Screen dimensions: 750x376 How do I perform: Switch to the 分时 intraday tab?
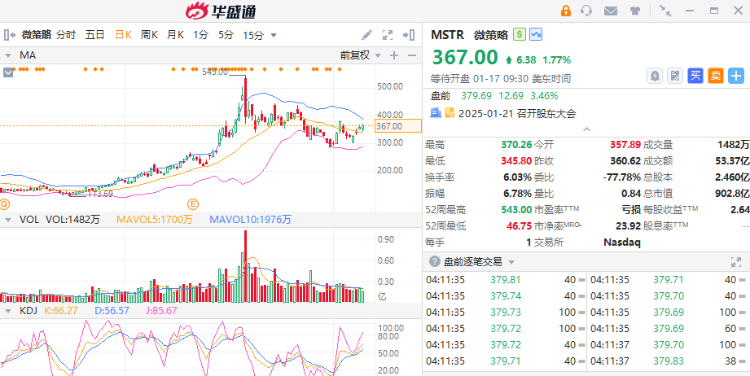(x=66, y=35)
